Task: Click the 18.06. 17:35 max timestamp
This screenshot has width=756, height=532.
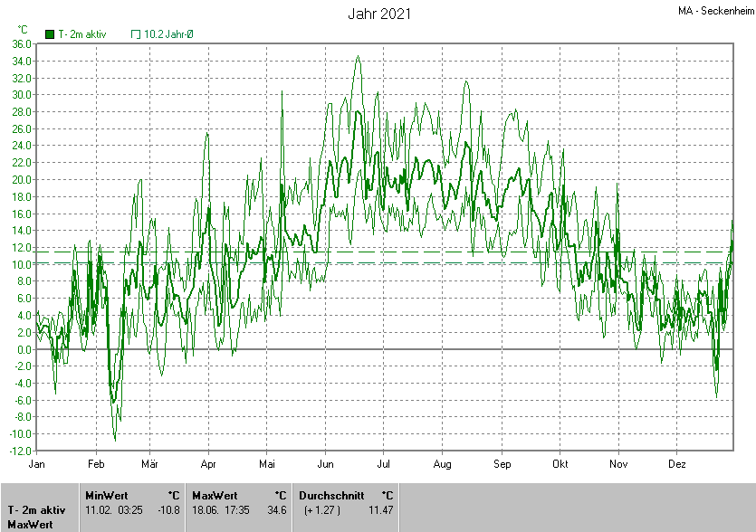Action: (220, 510)
